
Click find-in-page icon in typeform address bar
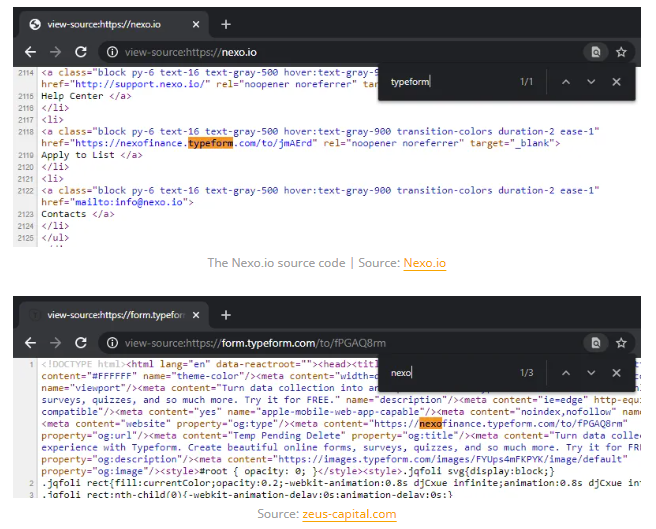(596, 343)
